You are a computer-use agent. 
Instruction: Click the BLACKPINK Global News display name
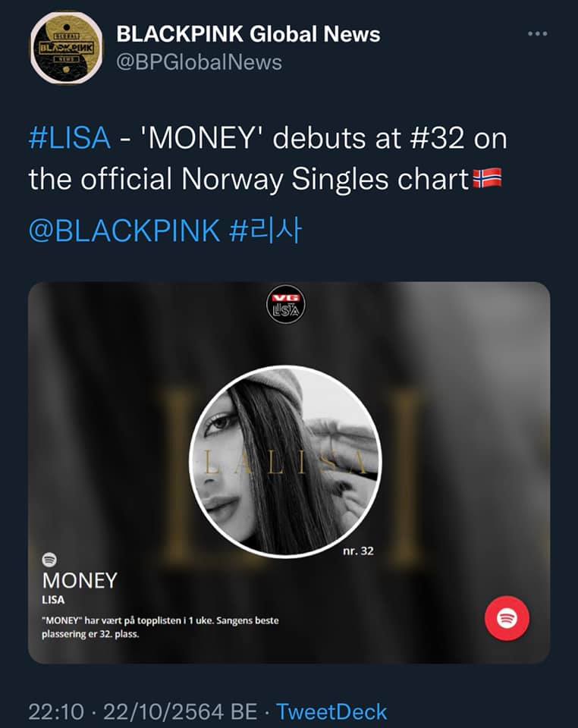tap(248, 34)
